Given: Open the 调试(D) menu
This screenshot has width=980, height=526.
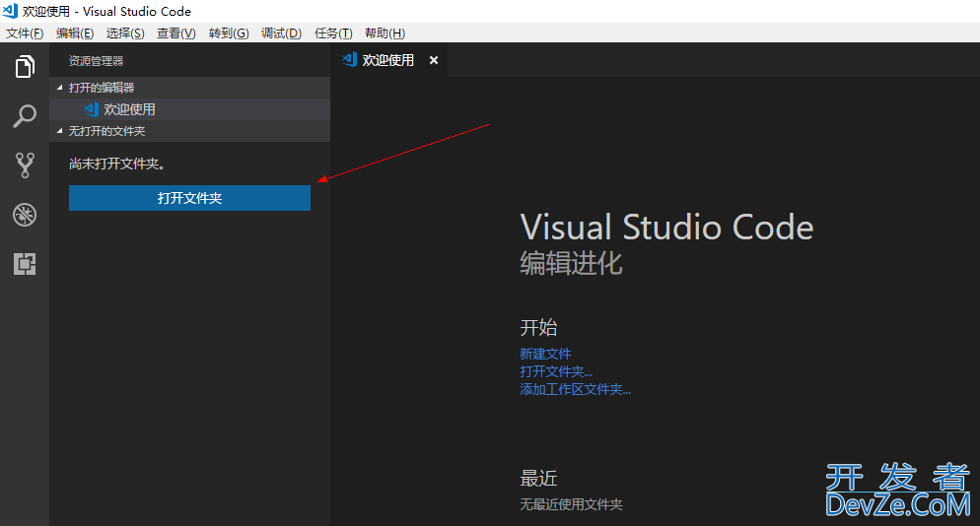Looking at the screenshot, I should click(x=281, y=33).
